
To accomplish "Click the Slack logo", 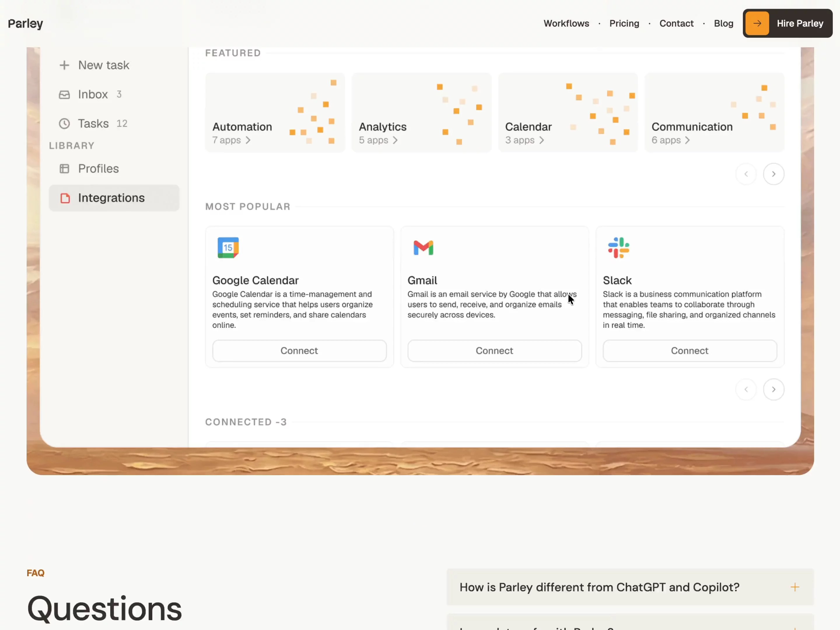I will [618, 248].
